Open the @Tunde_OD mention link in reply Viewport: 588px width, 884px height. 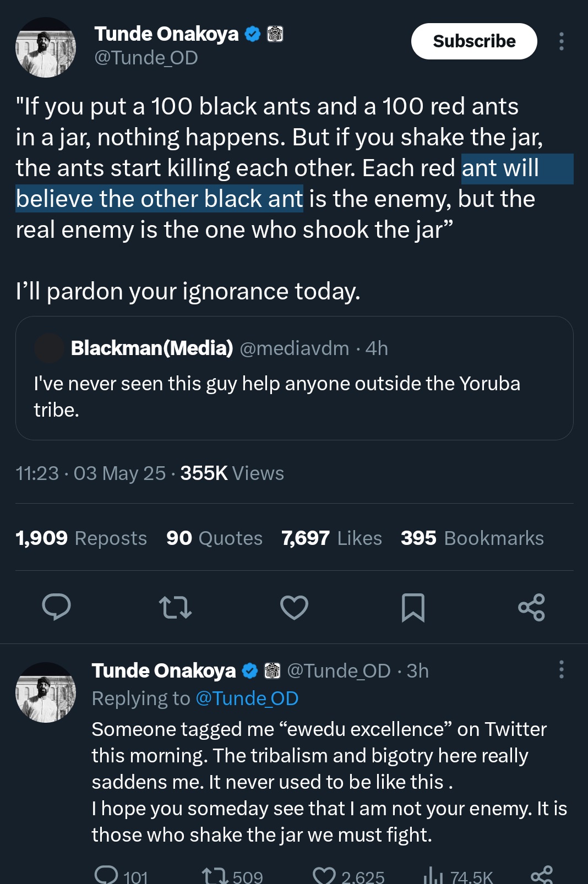(x=247, y=698)
